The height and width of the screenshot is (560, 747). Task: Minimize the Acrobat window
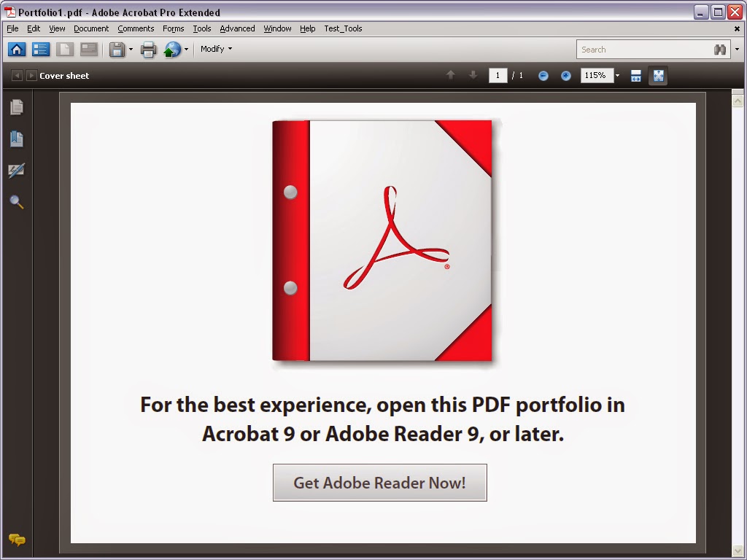point(700,12)
